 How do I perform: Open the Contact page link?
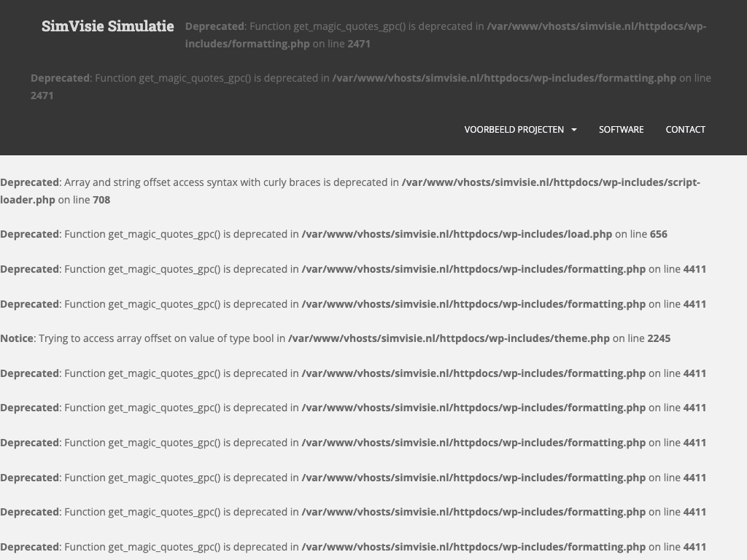click(x=685, y=130)
